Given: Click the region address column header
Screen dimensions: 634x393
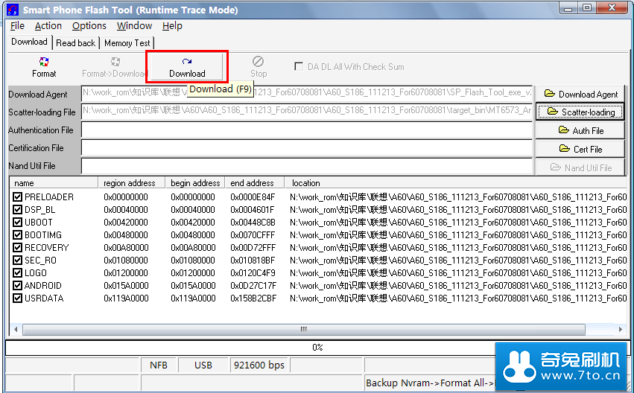Looking at the screenshot, I should (x=131, y=183).
